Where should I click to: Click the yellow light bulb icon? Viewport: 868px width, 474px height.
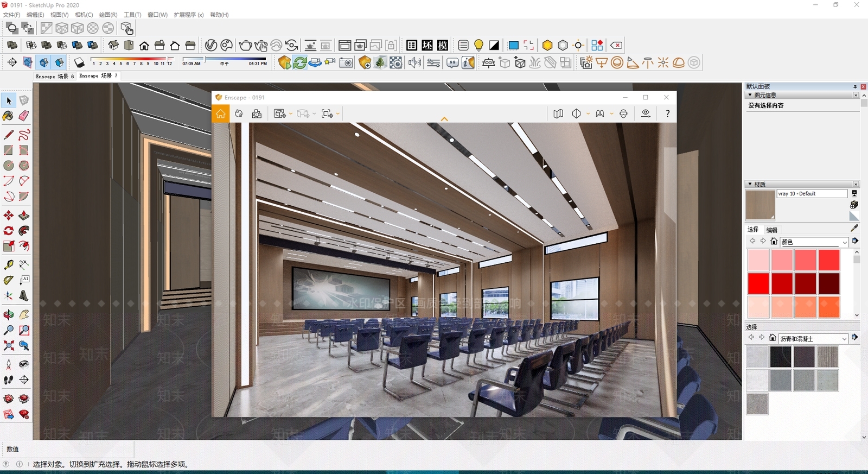pos(478,45)
